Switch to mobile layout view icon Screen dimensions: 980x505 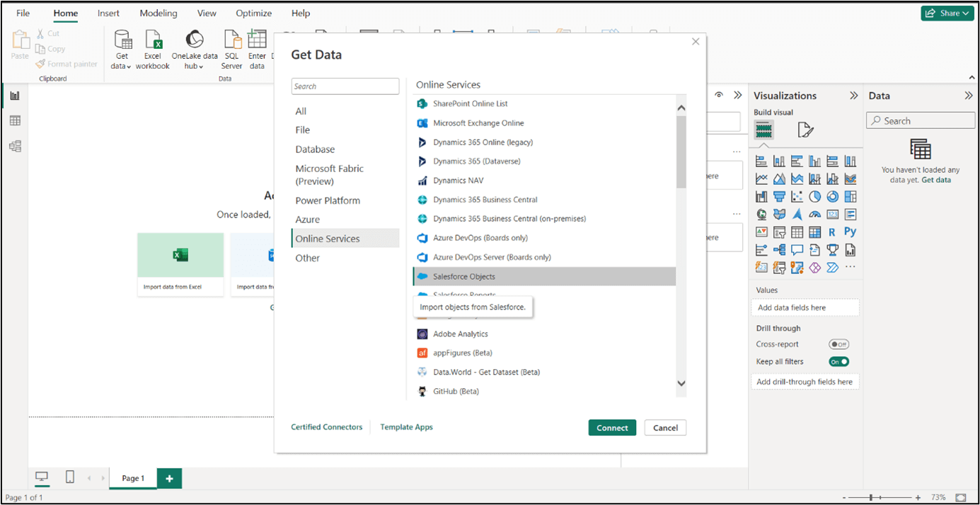point(69,477)
